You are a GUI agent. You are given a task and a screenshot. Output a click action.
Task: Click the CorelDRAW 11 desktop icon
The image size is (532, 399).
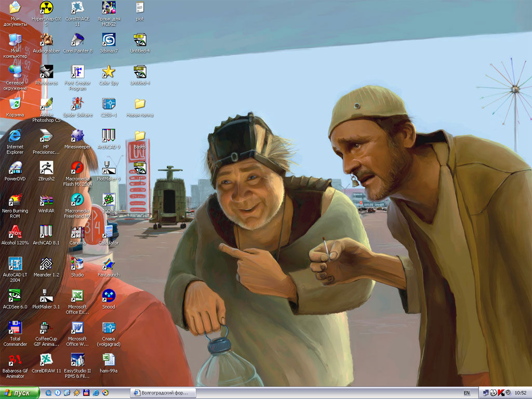(x=46, y=360)
